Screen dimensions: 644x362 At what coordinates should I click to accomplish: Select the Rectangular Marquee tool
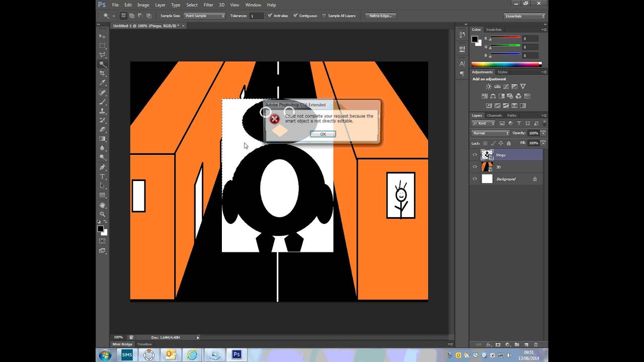102,45
